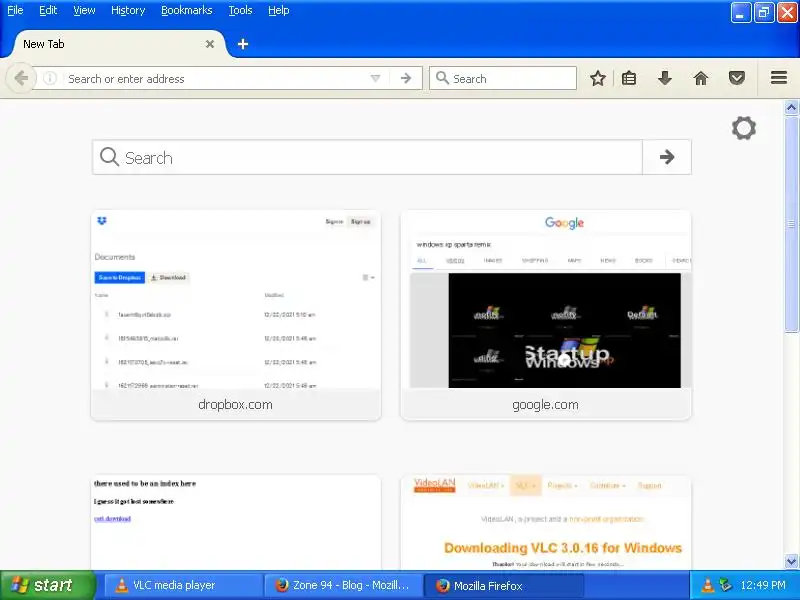Switch to VLC media player taskbar item
This screenshot has height=600, width=800.
click(183, 585)
